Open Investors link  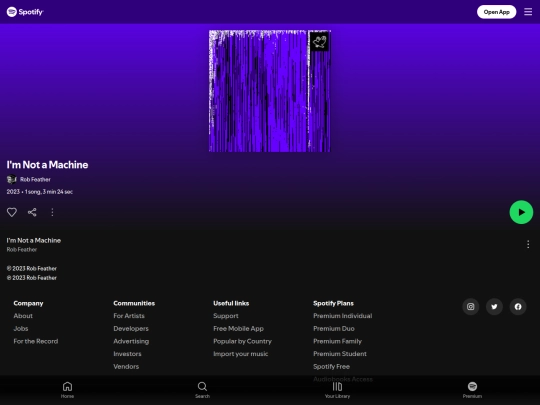pos(127,354)
